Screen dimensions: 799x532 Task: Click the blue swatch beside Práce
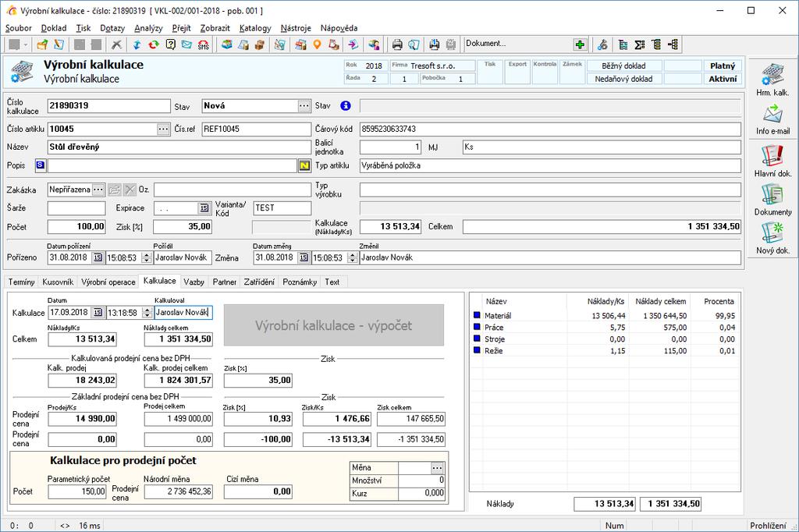(x=477, y=327)
